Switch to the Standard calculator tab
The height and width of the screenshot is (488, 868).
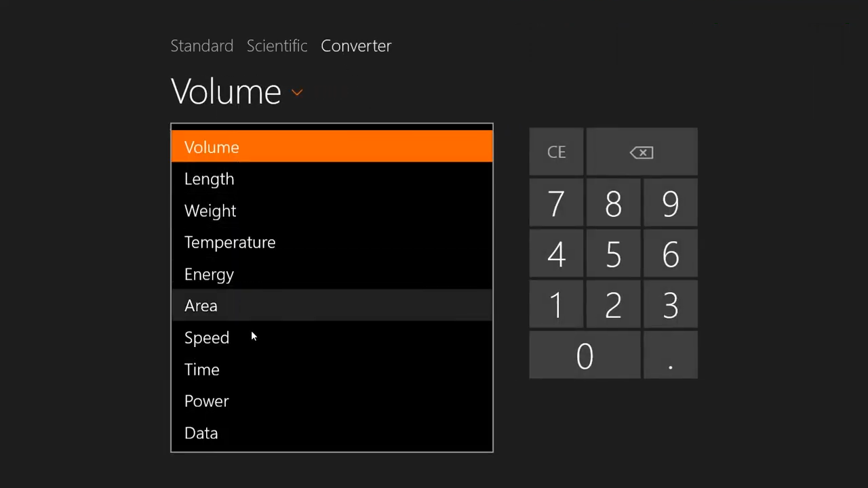(201, 46)
